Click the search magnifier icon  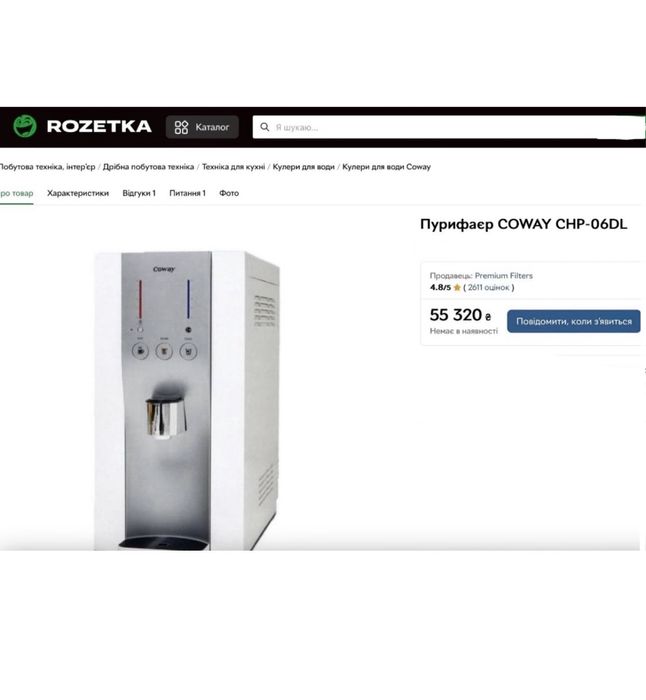265,127
